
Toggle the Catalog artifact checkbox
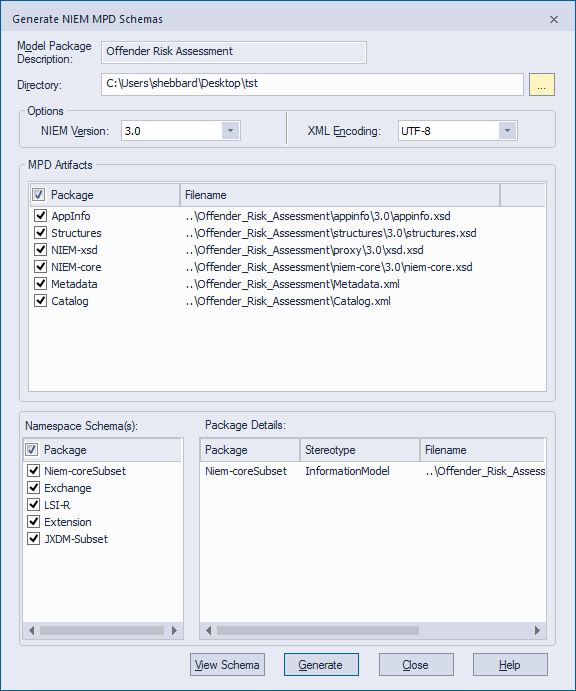tap(41, 301)
